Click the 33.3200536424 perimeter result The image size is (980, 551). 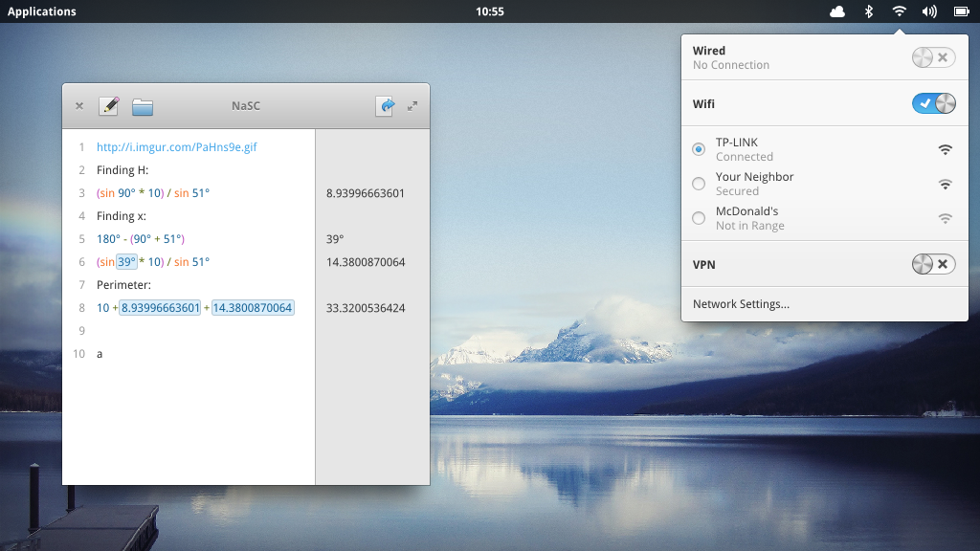(366, 308)
